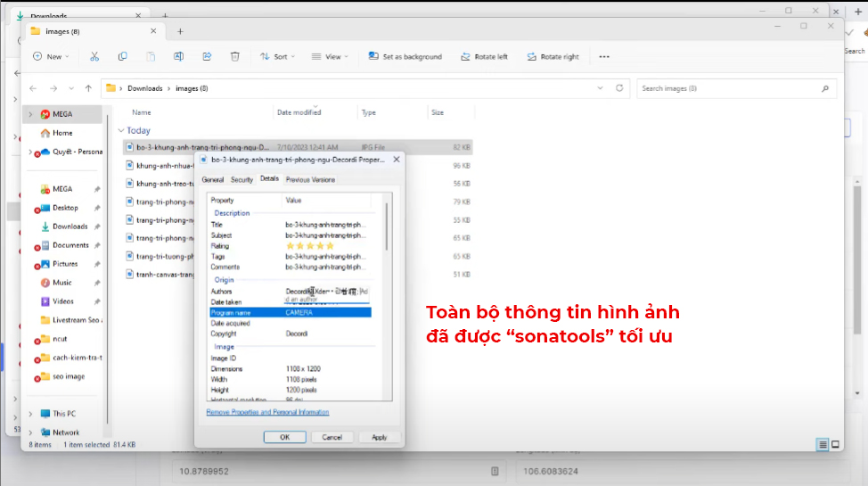Switch to details view layout icon

(823, 444)
